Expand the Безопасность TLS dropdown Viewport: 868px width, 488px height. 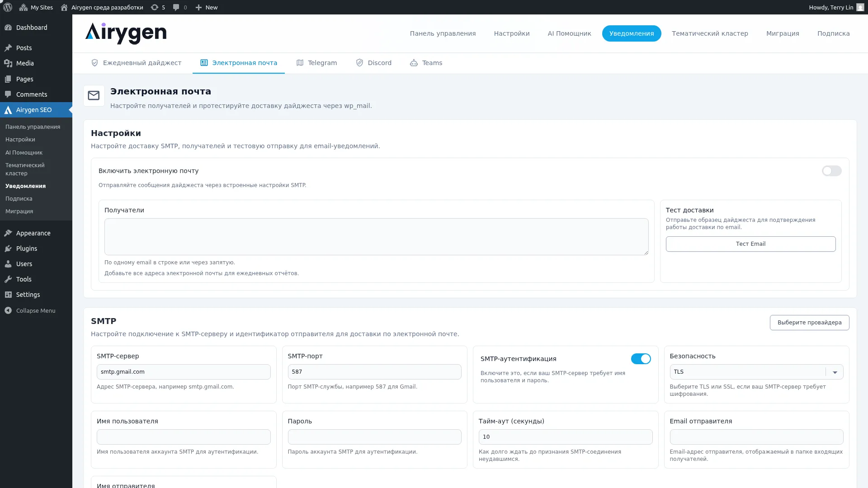coord(756,372)
